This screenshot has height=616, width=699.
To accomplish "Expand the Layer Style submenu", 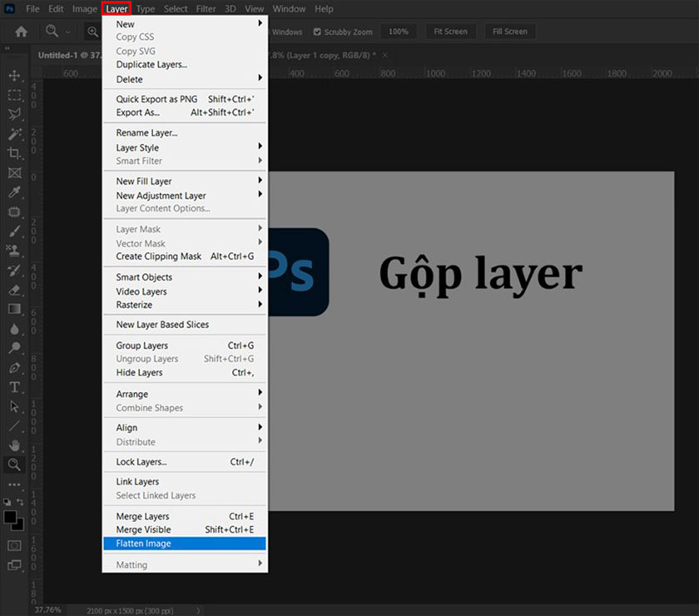I will (185, 147).
